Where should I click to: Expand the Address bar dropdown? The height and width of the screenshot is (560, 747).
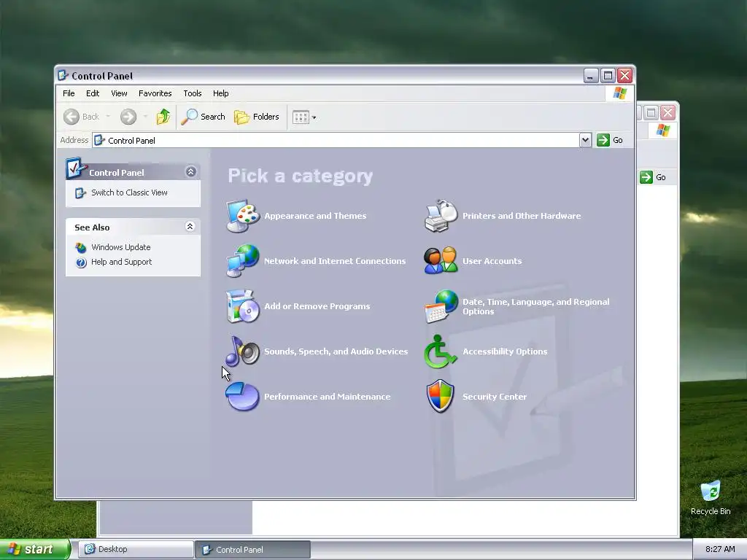point(585,140)
